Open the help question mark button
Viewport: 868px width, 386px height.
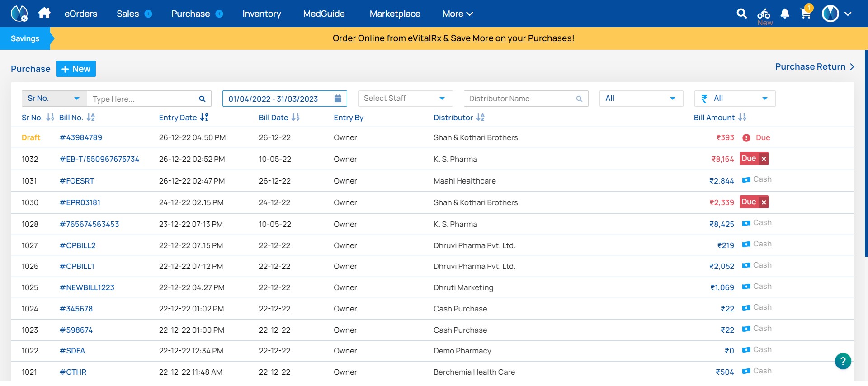843,361
